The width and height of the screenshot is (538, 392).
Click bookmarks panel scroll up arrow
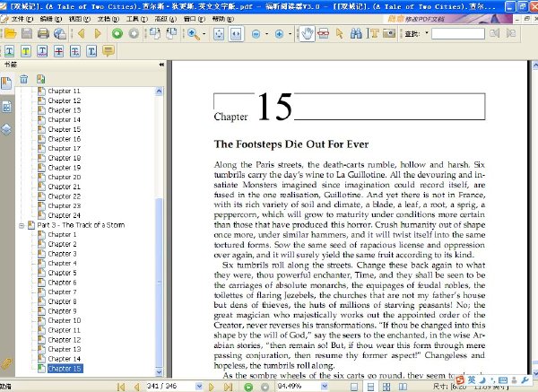click(159, 91)
